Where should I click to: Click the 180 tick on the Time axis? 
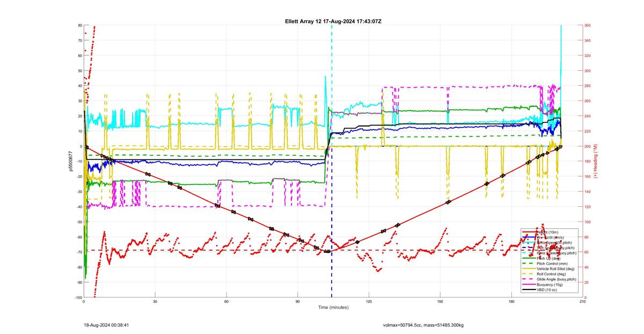click(x=511, y=302)
